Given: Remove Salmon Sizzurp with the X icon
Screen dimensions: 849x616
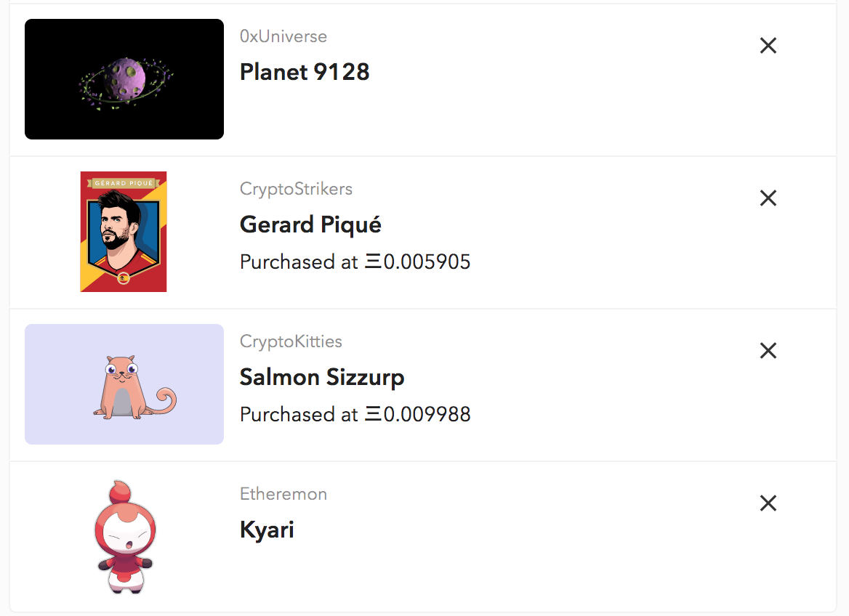Looking at the screenshot, I should pyautogui.click(x=768, y=351).
